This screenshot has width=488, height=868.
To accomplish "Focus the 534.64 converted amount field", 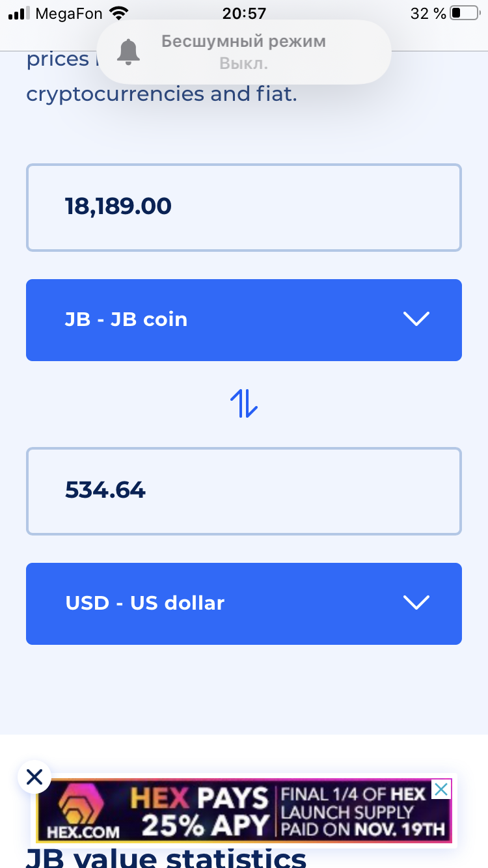I will point(243,491).
